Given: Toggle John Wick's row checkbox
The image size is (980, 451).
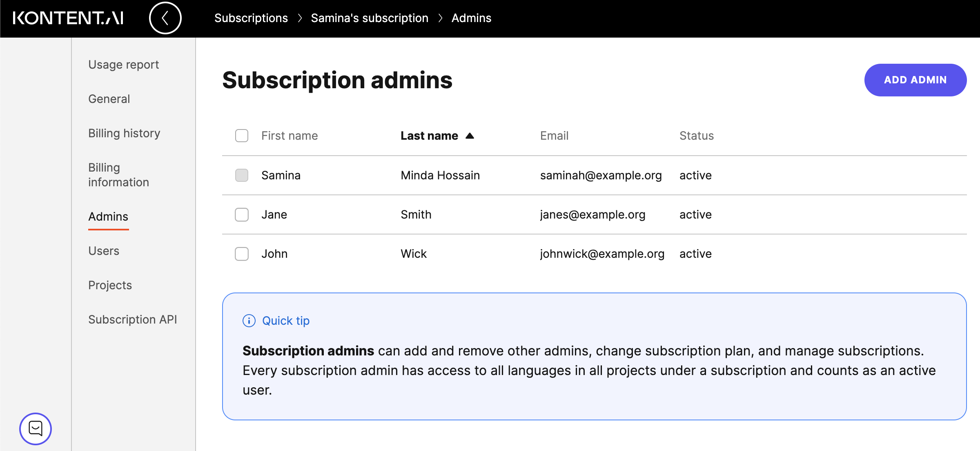Looking at the screenshot, I should click(242, 254).
